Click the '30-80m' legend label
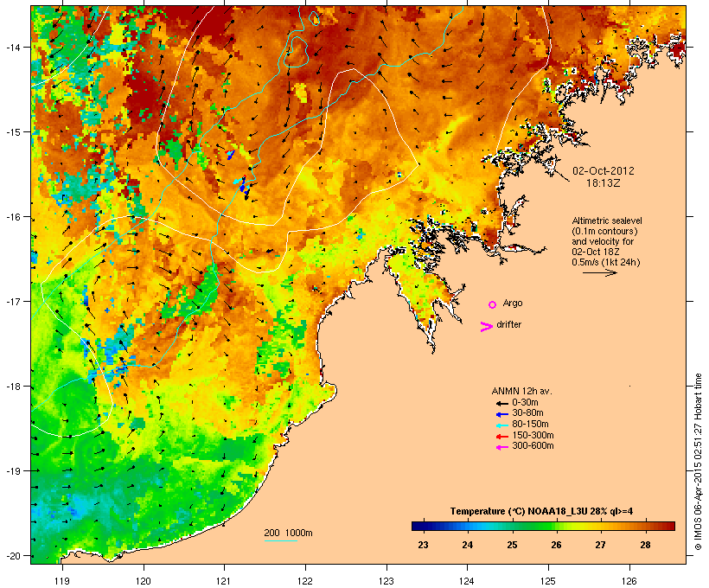Image resolution: width=709 pixels, height=588 pixels. [x=527, y=413]
